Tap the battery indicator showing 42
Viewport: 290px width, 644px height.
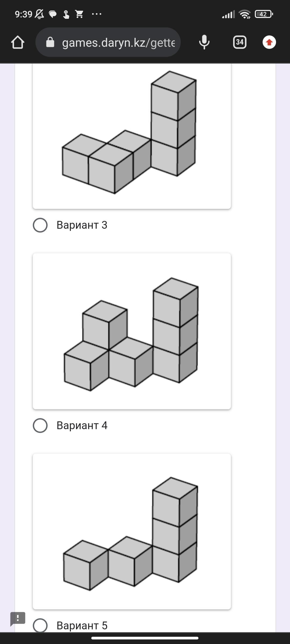[x=264, y=14]
